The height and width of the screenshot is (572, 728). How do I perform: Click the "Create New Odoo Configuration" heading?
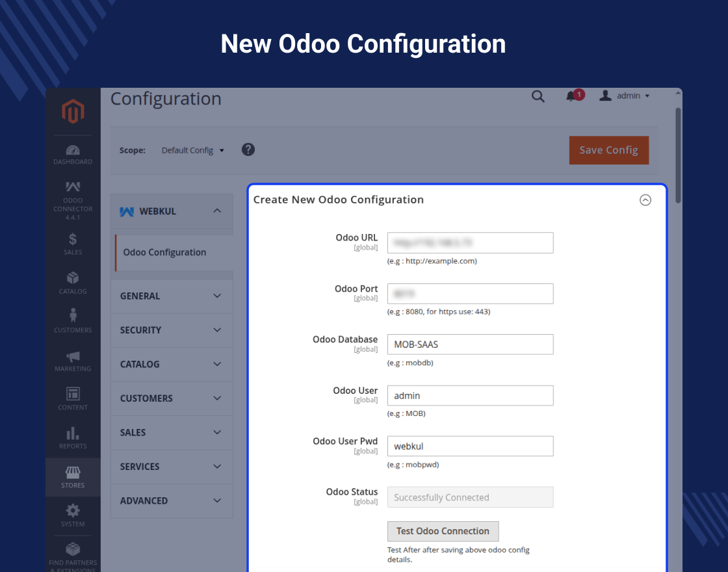(x=339, y=200)
